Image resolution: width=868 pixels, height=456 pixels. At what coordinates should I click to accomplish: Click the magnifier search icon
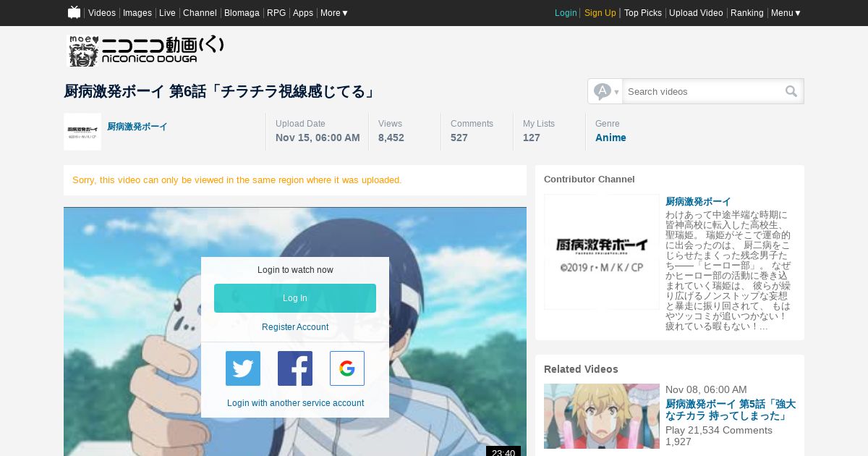pyautogui.click(x=791, y=91)
